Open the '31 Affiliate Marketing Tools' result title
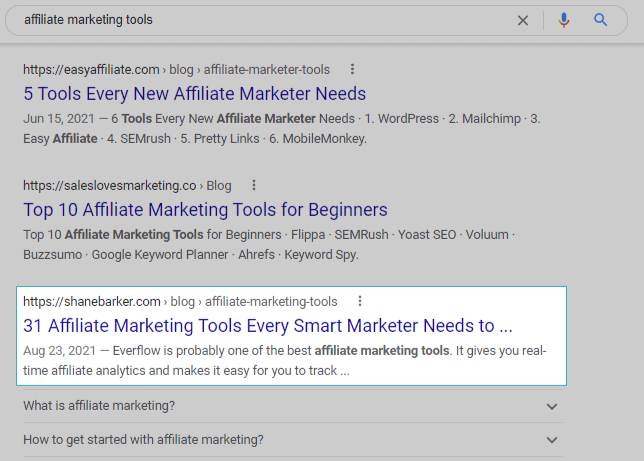Viewport: 644px width, 461px height. [268, 326]
